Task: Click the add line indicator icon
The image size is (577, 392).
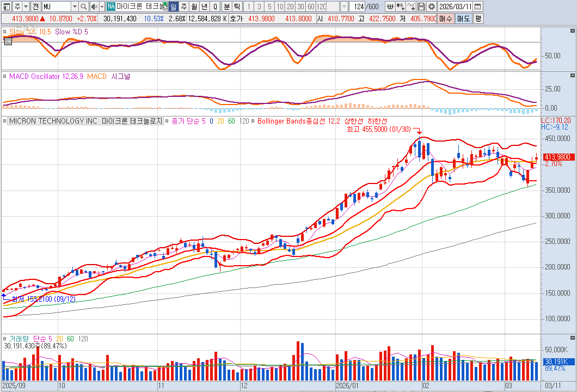Action: tap(411, 7)
